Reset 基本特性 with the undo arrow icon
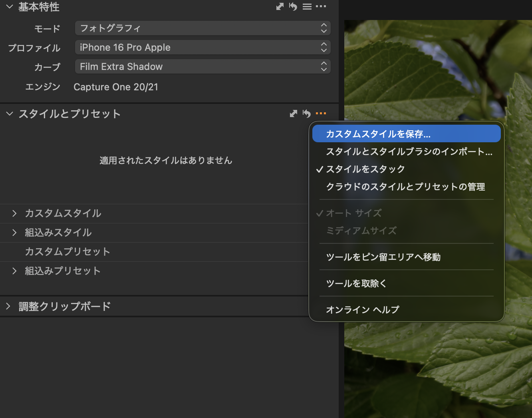Image resolution: width=532 pixels, height=418 pixels. tap(293, 6)
